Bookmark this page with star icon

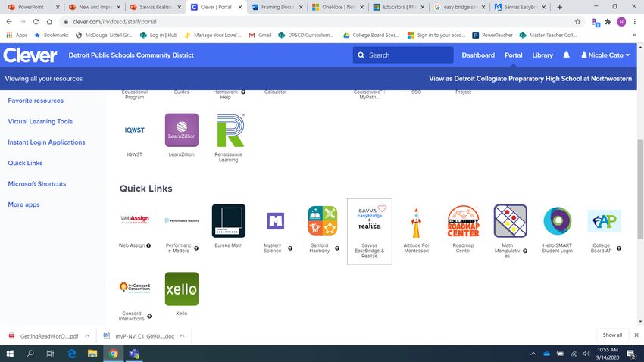578,22
